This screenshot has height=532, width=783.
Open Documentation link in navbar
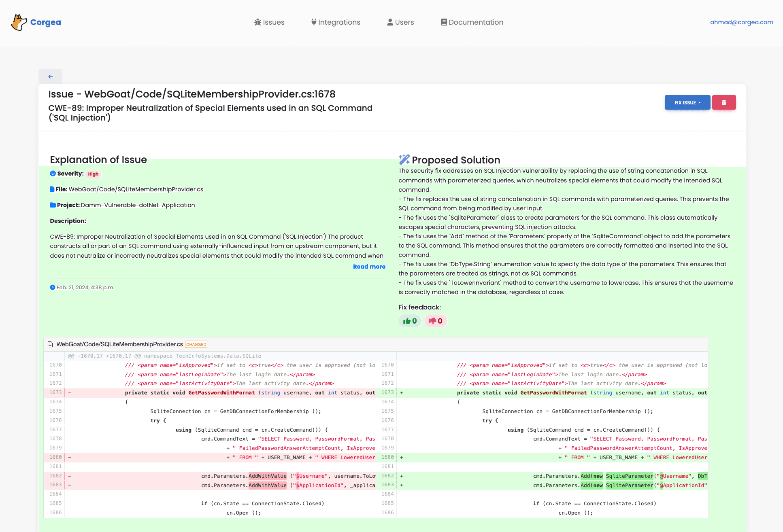(x=472, y=22)
